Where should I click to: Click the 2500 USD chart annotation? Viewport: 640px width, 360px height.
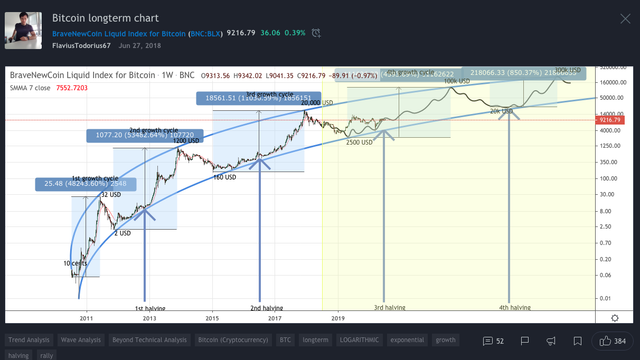point(359,142)
